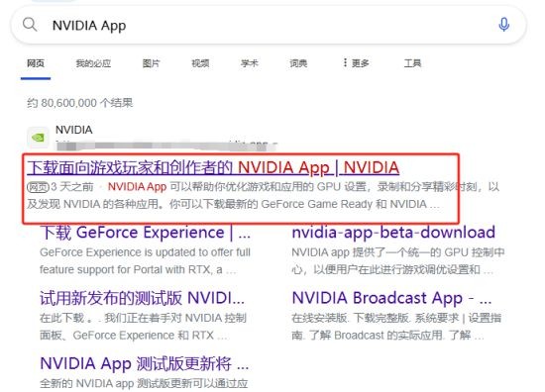Open the NVIDIA App 测试版更新将 link
This screenshot has height=392, width=545.
145,363
